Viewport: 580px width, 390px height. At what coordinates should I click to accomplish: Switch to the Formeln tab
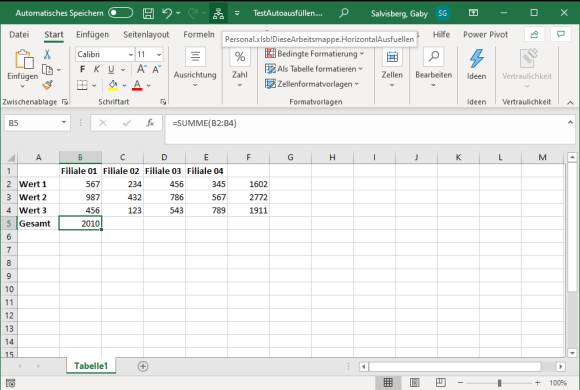(199, 35)
